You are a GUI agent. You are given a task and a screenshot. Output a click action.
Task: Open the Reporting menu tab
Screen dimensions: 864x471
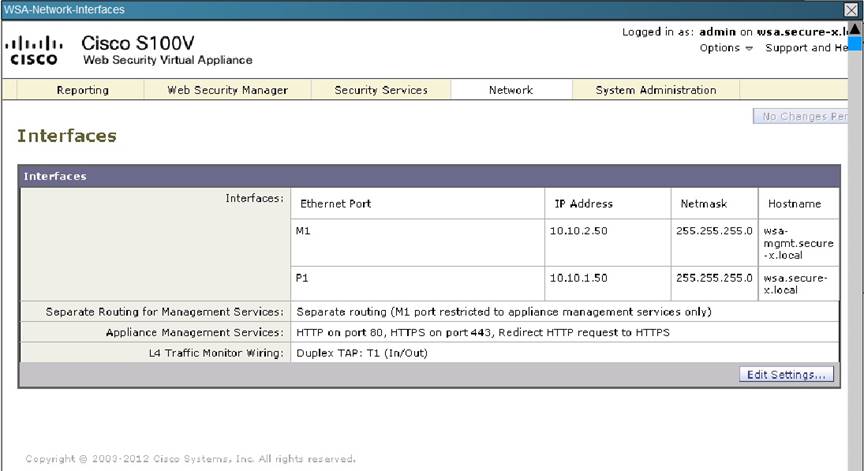tap(83, 90)
